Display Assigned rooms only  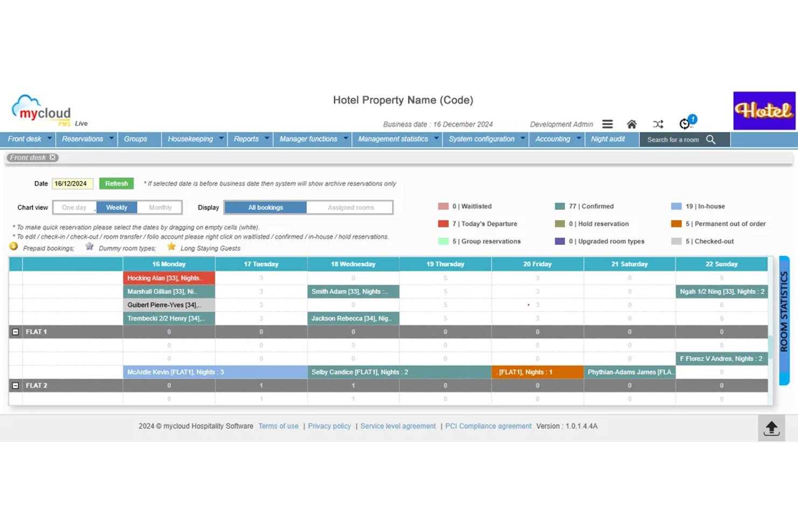pyautogui.click(x=350, y=208)
